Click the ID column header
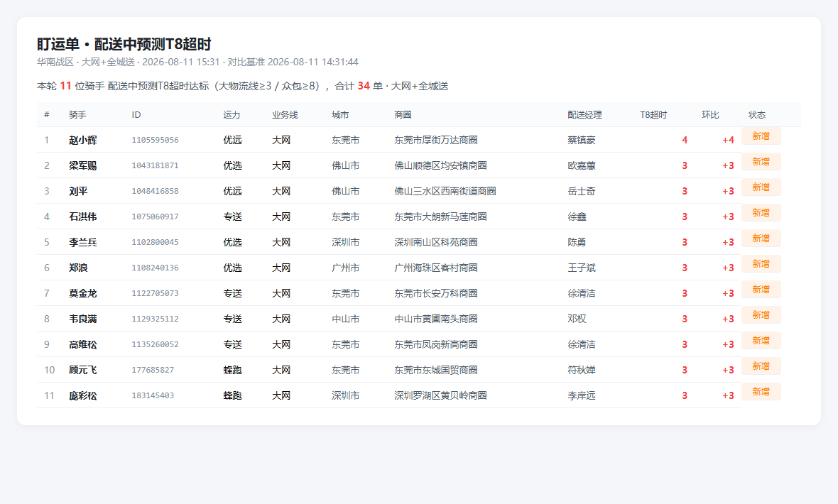This screenshot has width=838, height=504. [x=136, y=115]
